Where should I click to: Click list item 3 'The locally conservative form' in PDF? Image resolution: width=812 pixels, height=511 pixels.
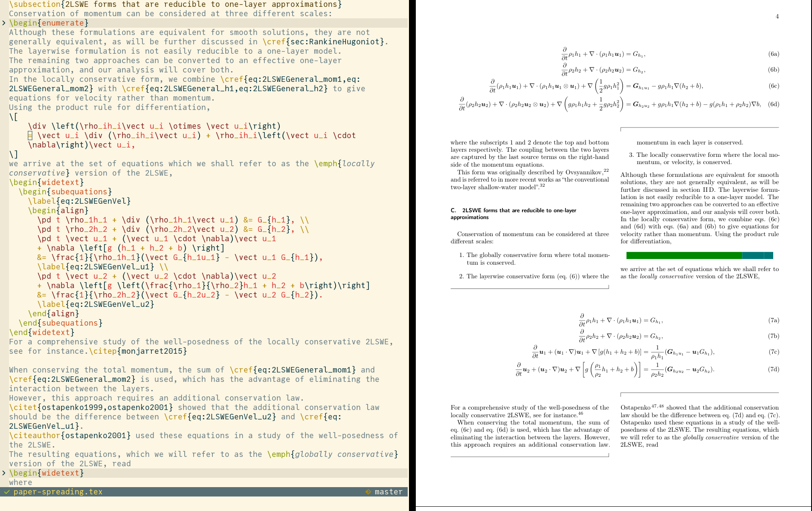704,159
